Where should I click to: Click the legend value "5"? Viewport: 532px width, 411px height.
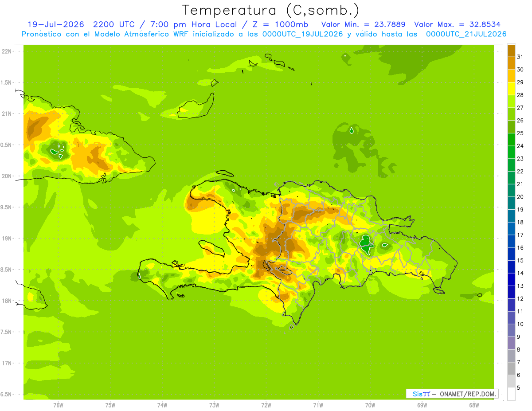click(x=519, y=388)
